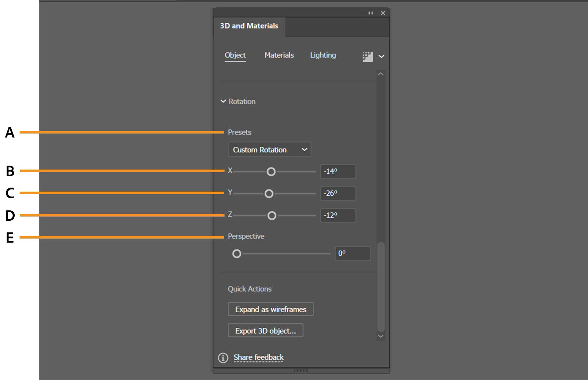
Task: Switch to the Lighting tab
Action: (x=323, y=55)
